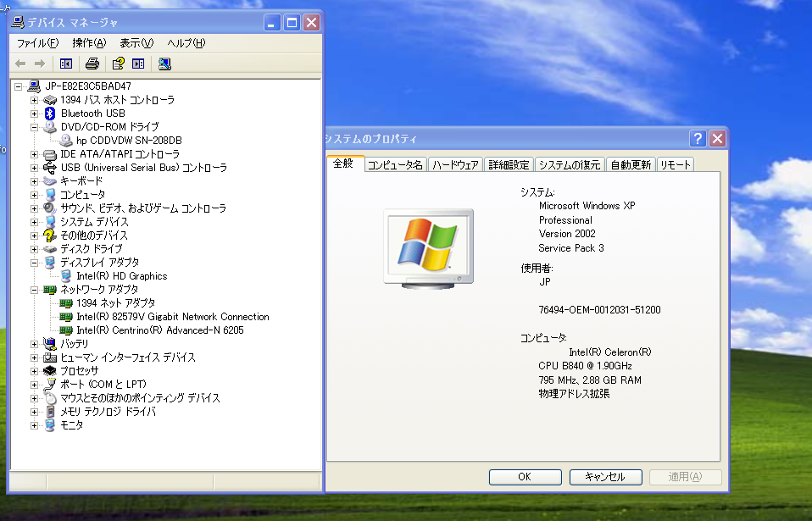Screen dimensions: 812x521
Task: Open the ファイル(F) menu
Action: (x=38, y=43)
